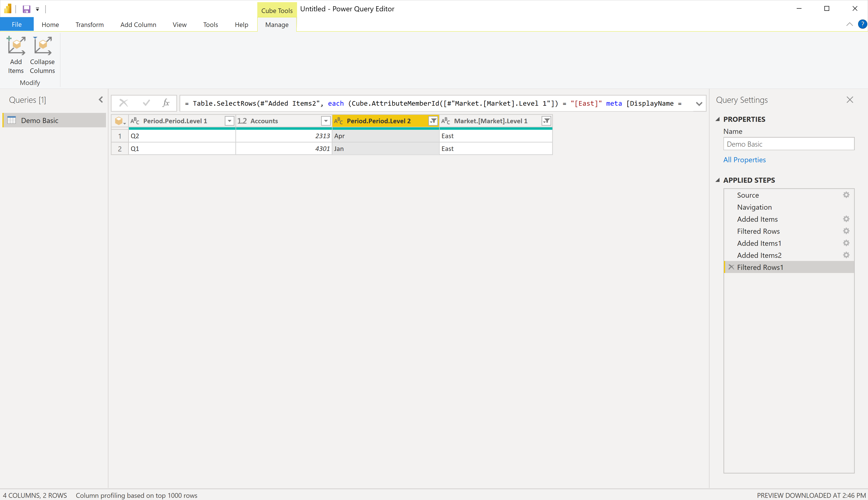
Task: Click the save icon in the title bar
Action: 27,9
